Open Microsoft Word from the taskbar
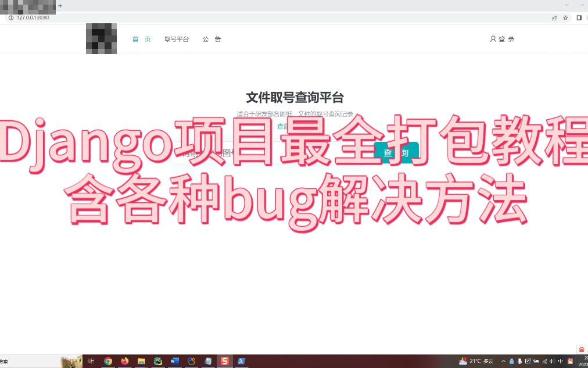Screen dimensions: 588x368 pyautogui.click(x=174, y=361)
